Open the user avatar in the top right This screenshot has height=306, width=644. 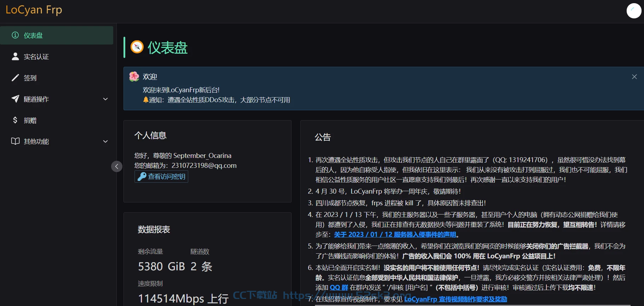click(x=634, y=11)
